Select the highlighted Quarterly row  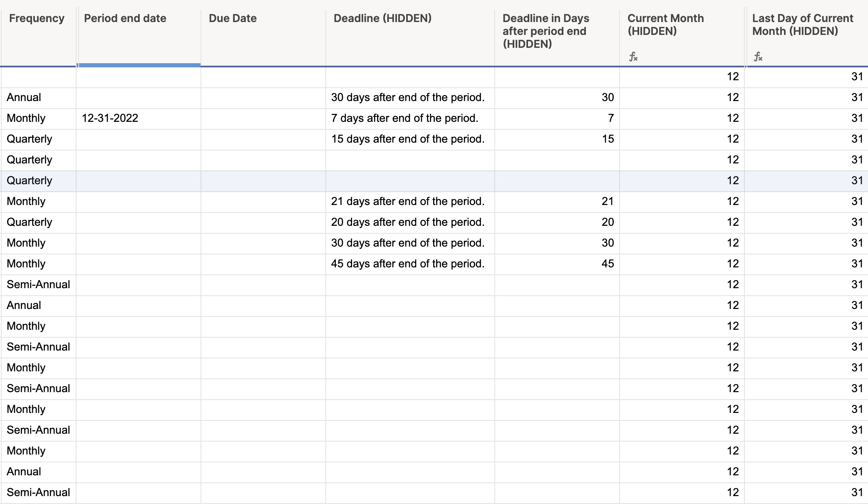[29, 180]
